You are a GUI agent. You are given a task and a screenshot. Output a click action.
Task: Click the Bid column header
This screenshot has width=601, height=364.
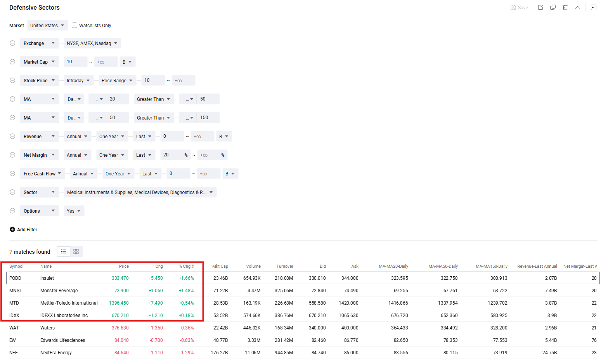(323, 266)
